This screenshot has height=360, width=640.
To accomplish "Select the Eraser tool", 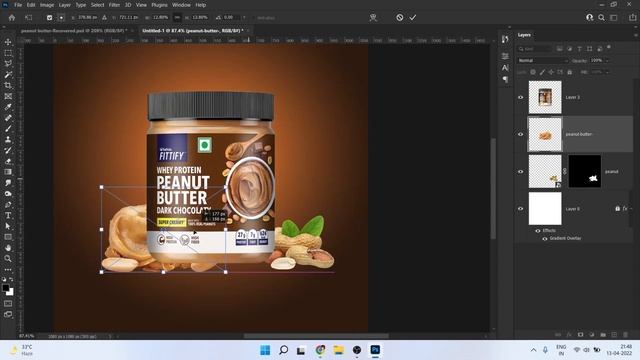I will click(8, 161).
